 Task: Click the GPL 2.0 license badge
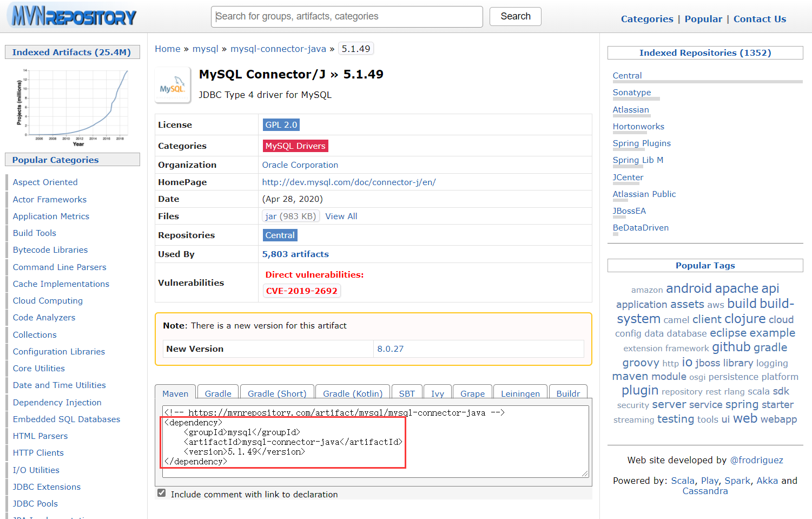[281, 124]
